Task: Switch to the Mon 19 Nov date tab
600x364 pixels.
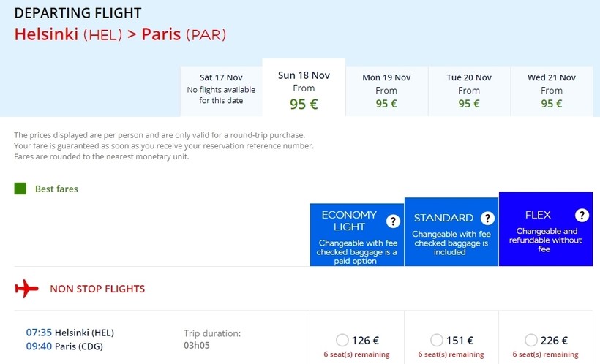Action: click(x=386, y=90)
